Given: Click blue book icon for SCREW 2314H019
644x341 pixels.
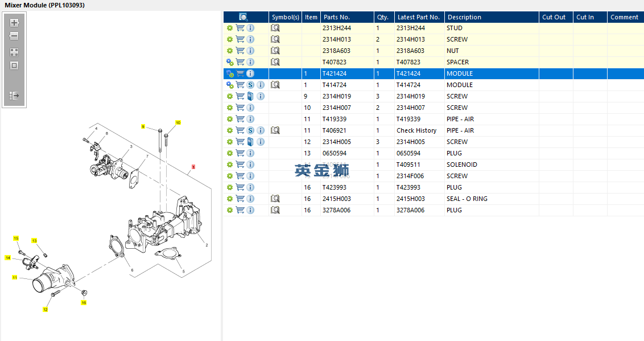Looking at the screenshot, I should 250,96.
